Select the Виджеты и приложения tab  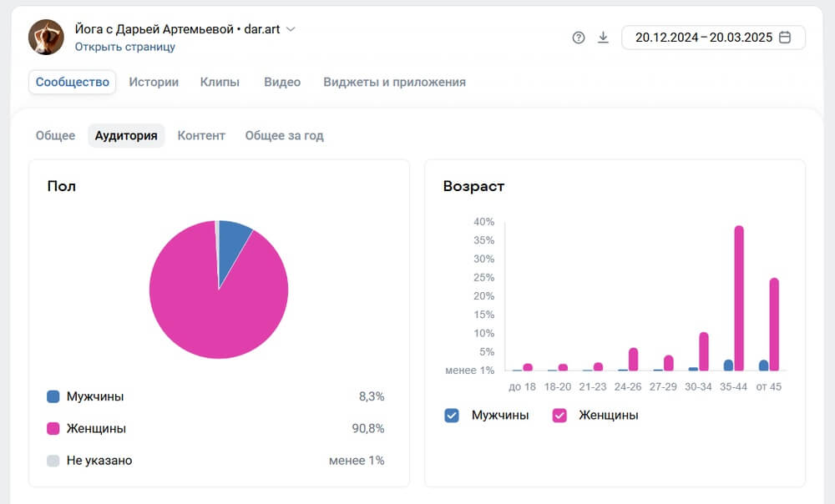[395, 82]
